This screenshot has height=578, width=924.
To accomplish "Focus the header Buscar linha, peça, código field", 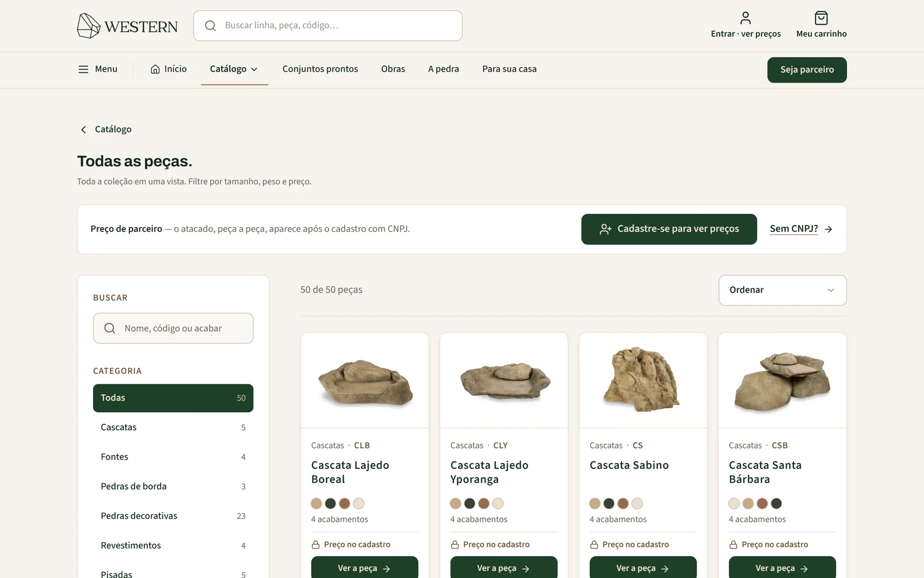I will pos(327,25).
